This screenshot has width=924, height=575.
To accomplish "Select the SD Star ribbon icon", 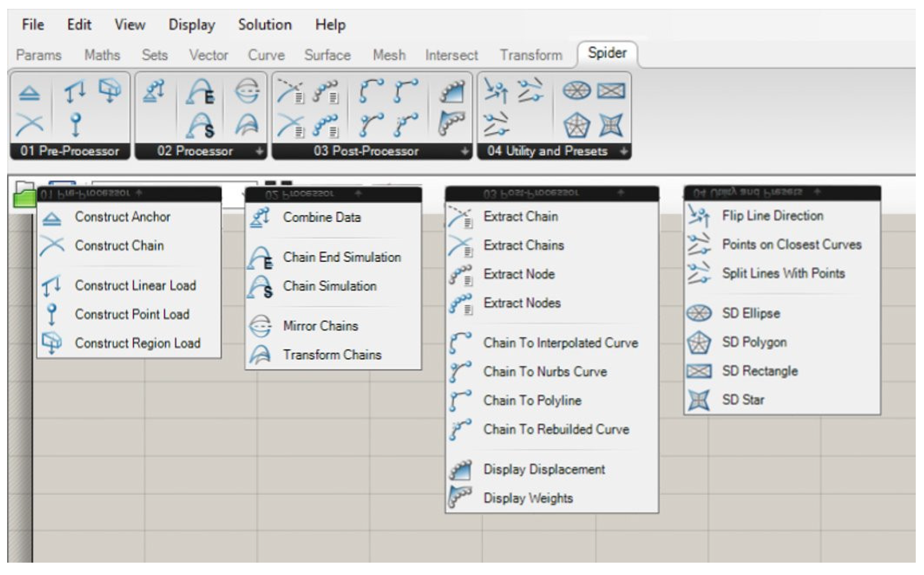I will click(611, 125).
